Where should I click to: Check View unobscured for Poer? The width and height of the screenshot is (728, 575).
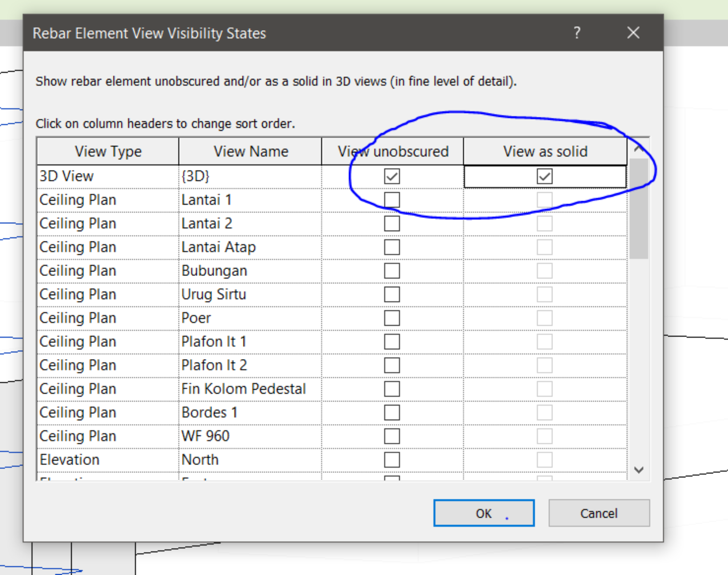tap(391, 318)
